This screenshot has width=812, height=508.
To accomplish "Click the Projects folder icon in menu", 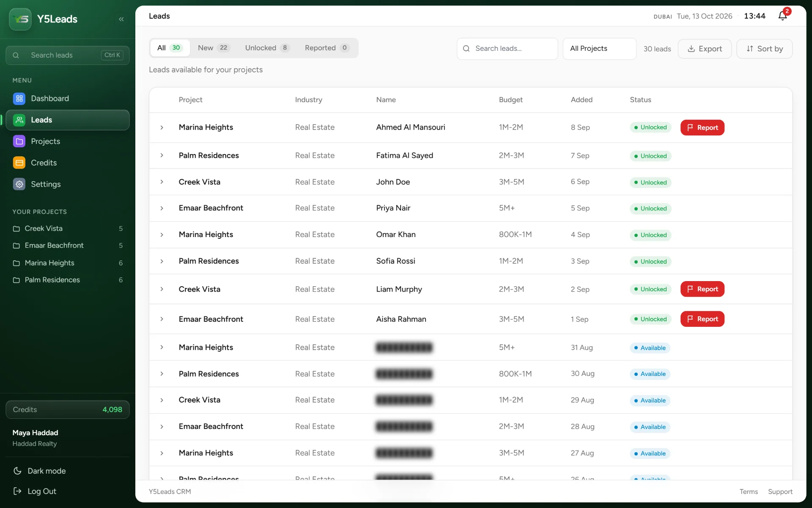I will point(19,141).
